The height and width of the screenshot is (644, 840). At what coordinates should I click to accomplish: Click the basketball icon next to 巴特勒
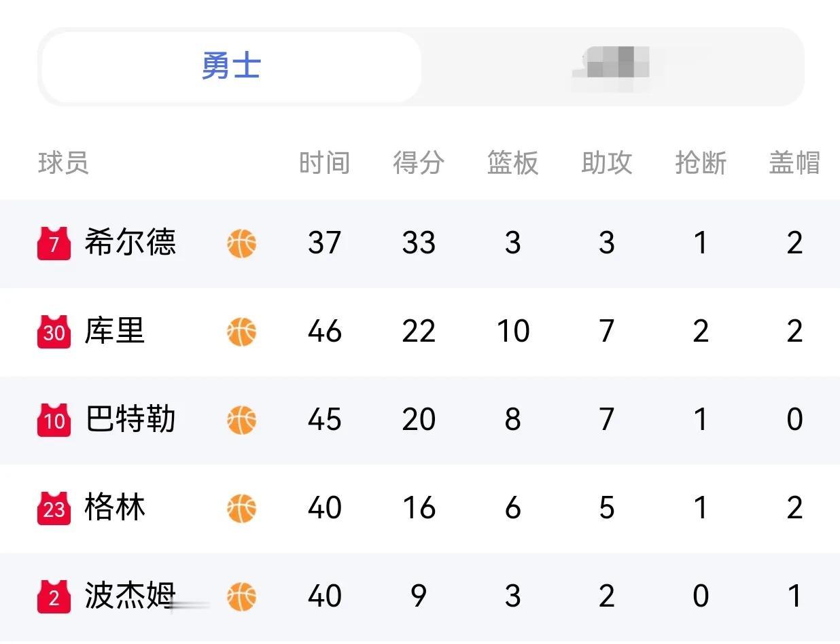click(x=241, y=420)
